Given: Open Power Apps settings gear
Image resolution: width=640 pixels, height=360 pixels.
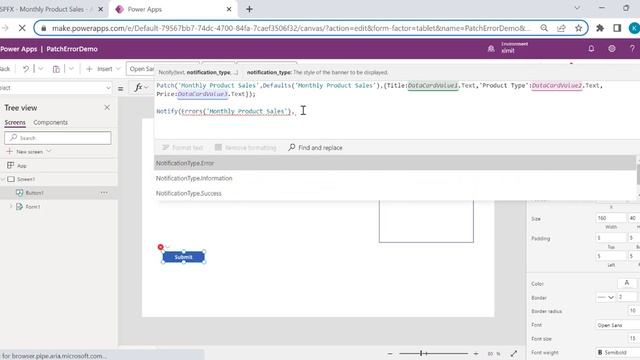Looking at the screenshot, I should tap(611, 49).
